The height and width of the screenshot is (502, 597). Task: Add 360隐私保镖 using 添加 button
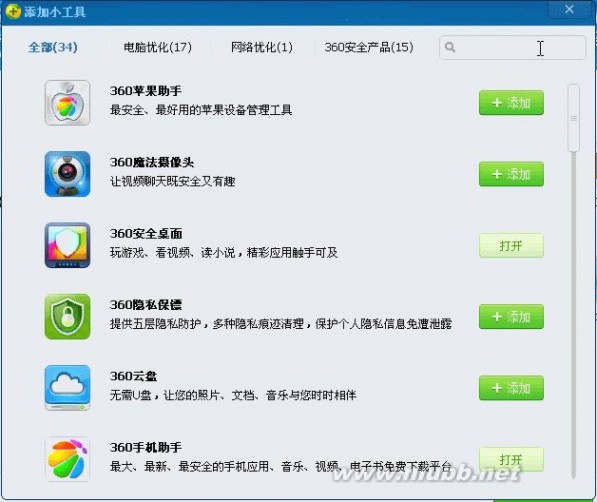coord(511,317)
